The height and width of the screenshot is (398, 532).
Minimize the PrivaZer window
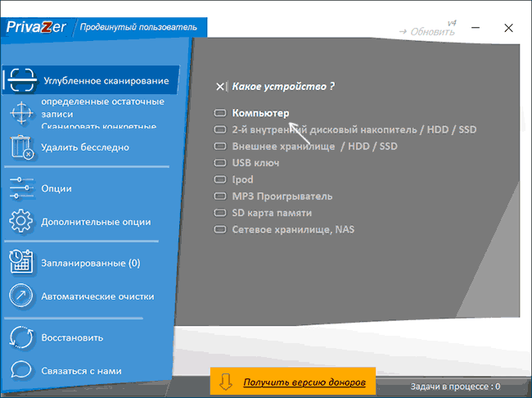[x=476, y=28]
